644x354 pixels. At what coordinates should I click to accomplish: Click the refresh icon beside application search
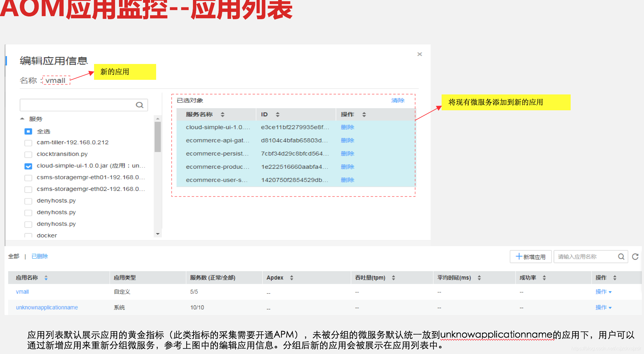pyautogui.click(x=635, y=257)
